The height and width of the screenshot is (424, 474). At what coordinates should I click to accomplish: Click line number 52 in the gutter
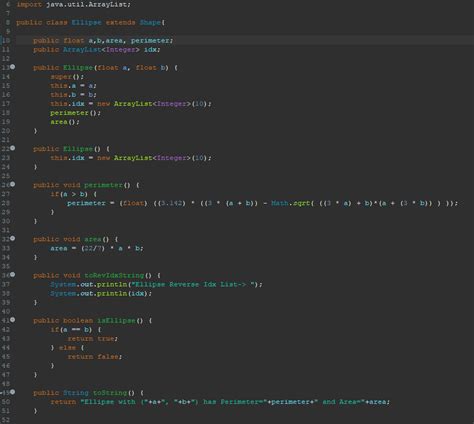pos(6,420)
